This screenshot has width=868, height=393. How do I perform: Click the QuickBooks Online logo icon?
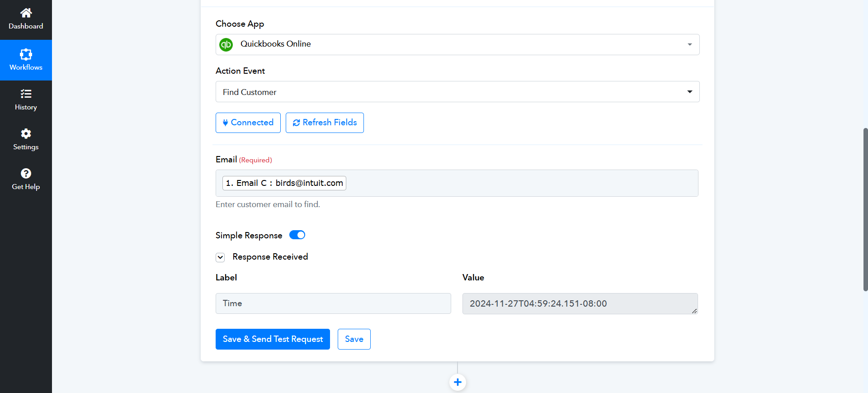(226, 44)
